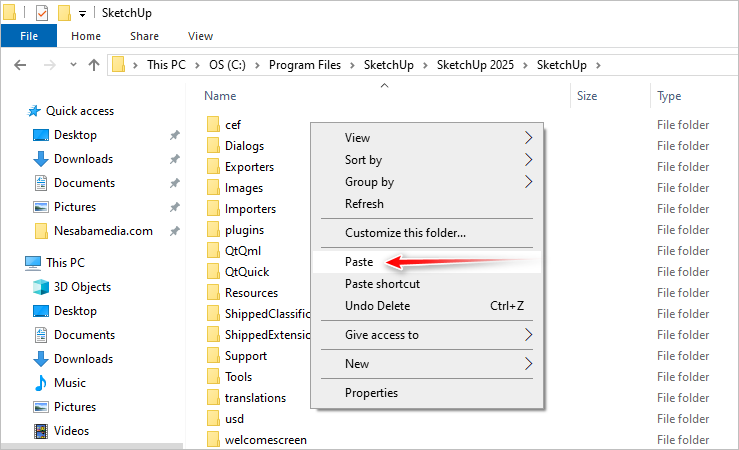Choose Paste shortcut from context menu
This screenshot has width=739, height=450.
click(427, 284)
